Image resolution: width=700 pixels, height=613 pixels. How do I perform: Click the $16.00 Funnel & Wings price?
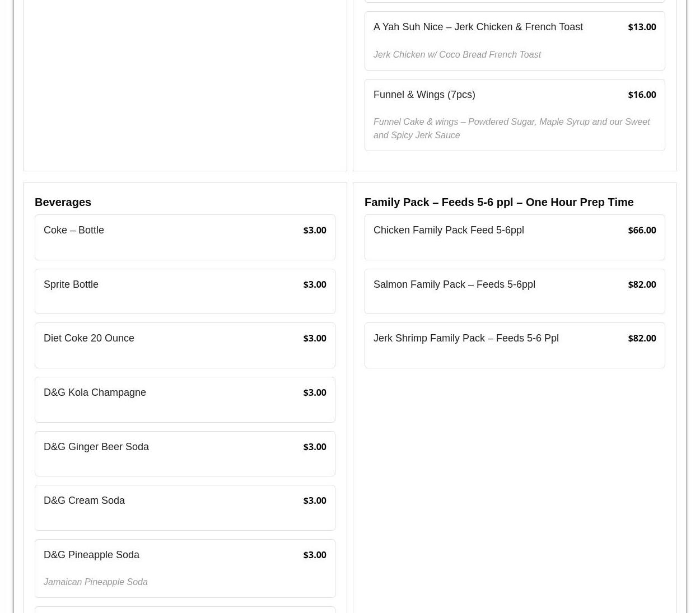642,95
